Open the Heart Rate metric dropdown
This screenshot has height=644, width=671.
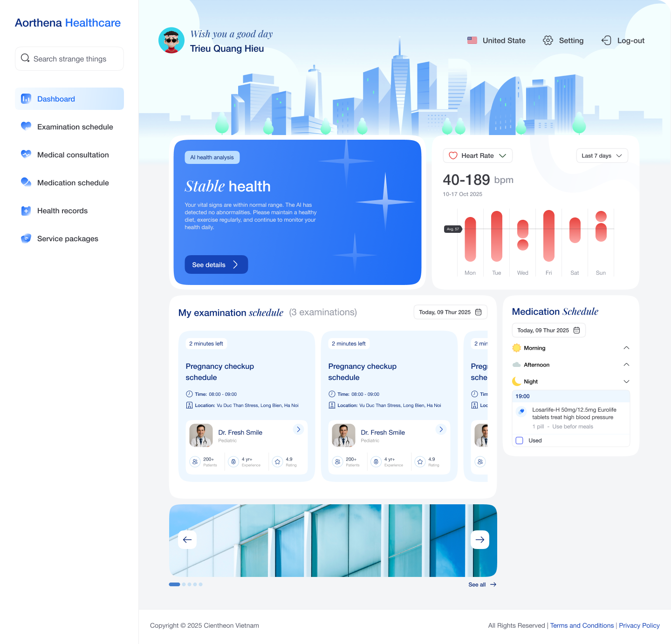tap(502, 156)
